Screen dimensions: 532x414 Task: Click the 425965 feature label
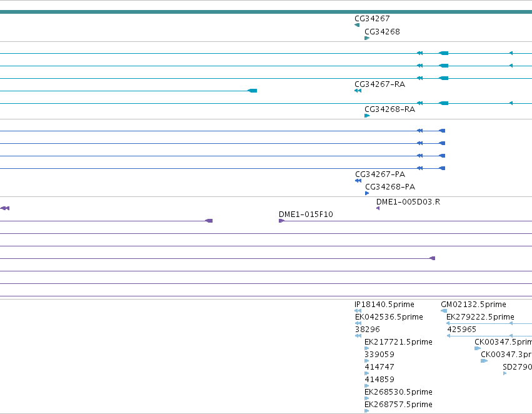462,330
